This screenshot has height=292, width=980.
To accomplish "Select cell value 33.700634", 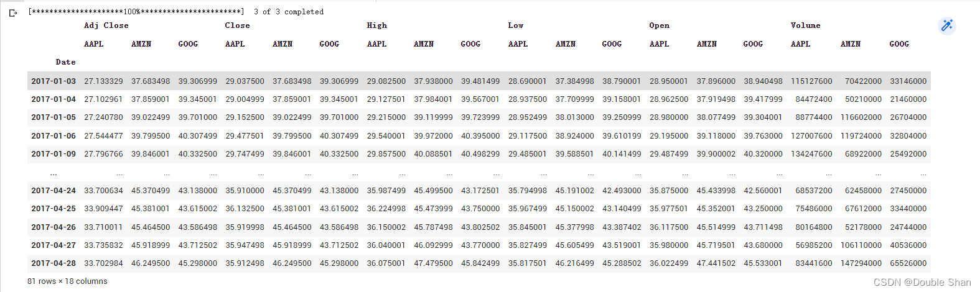I will coord(103,190).
